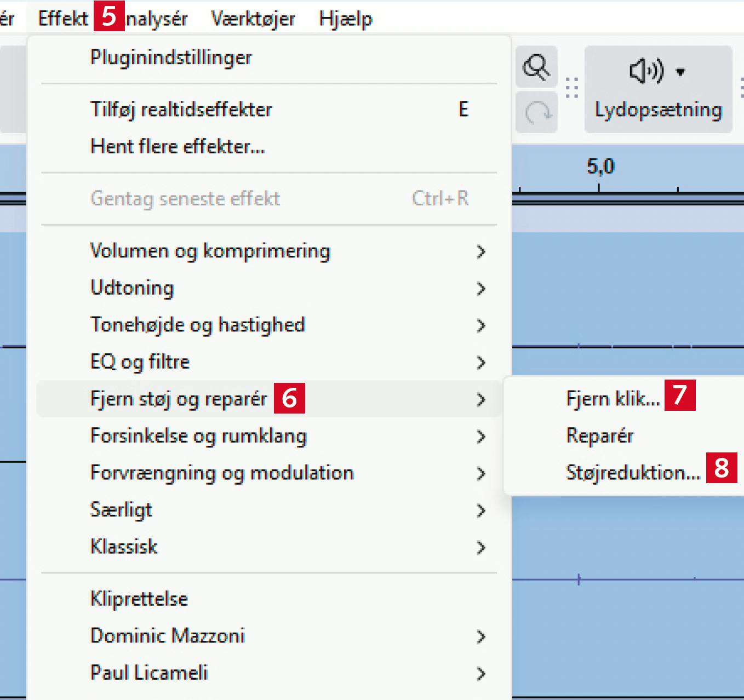Image resolution: width=744 pixels, height=700 pixels.
Task: Click Hent flere effekter...
Action: pyautogui.click(x=178, y=146)
